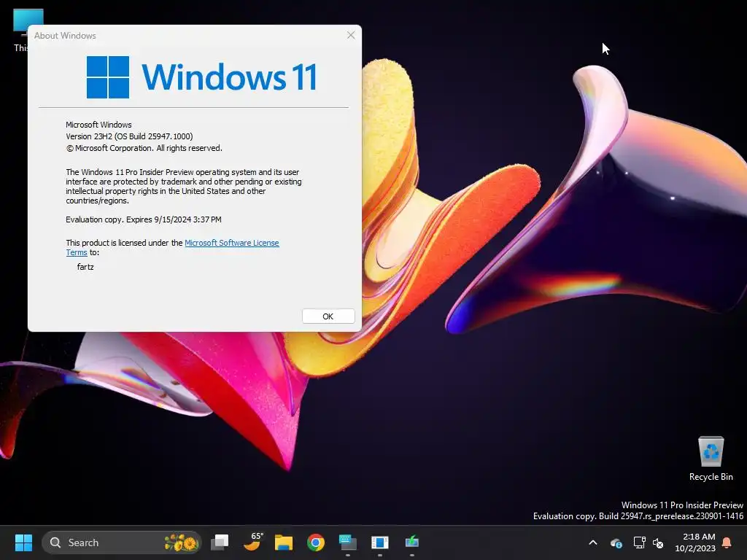Click the search highlight flowers icon
This screenshot has height=560, width=747.
(182, 542)
